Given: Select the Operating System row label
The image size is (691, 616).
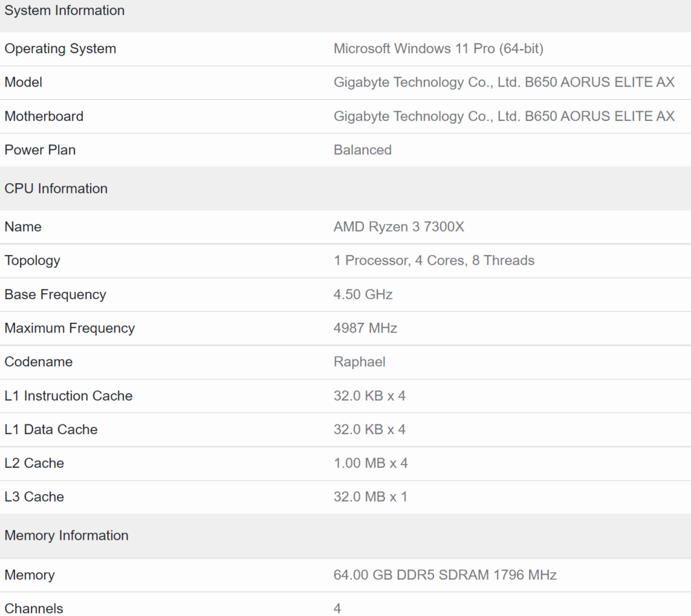Looking at the screenshot, I should tap(60, 49).
